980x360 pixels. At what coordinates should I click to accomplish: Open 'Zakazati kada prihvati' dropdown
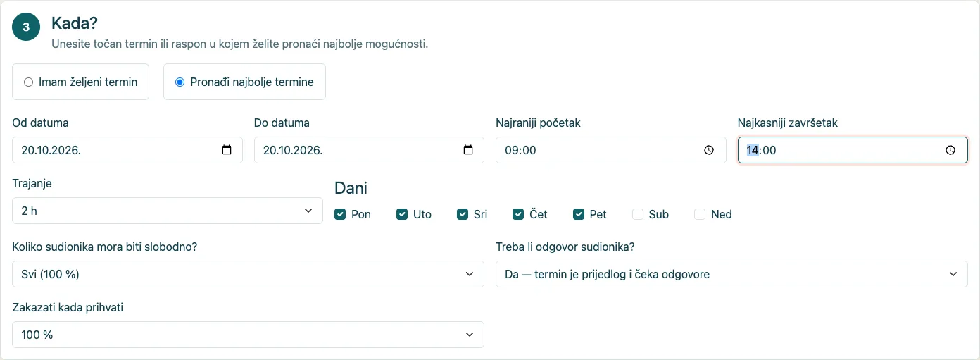click(248, 335)
